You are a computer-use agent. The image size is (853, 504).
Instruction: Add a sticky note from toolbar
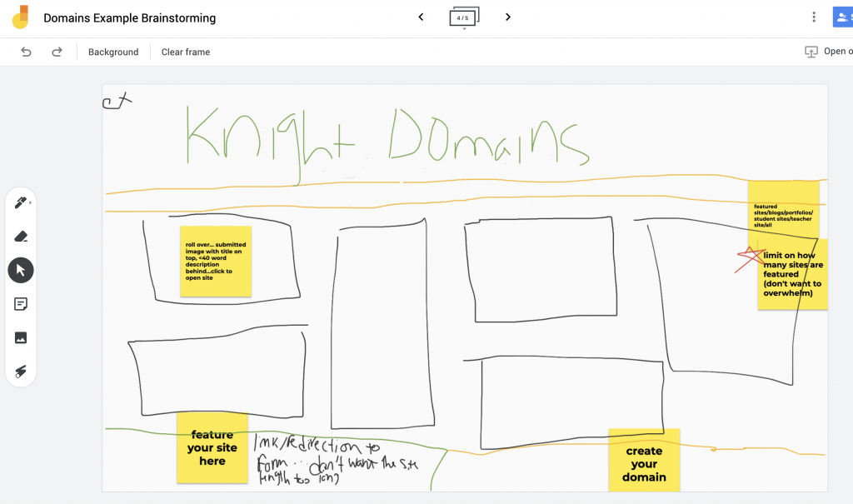click(21, 304)
